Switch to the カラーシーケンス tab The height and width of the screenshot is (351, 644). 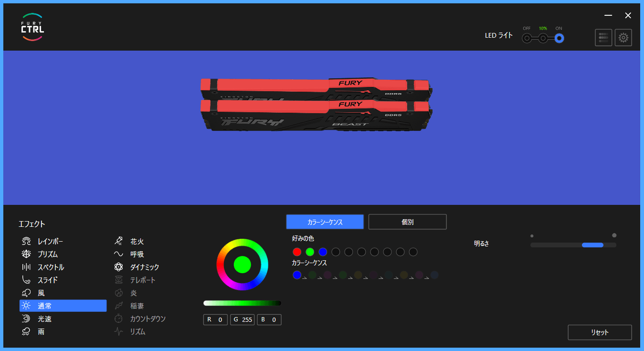[325, 222]
